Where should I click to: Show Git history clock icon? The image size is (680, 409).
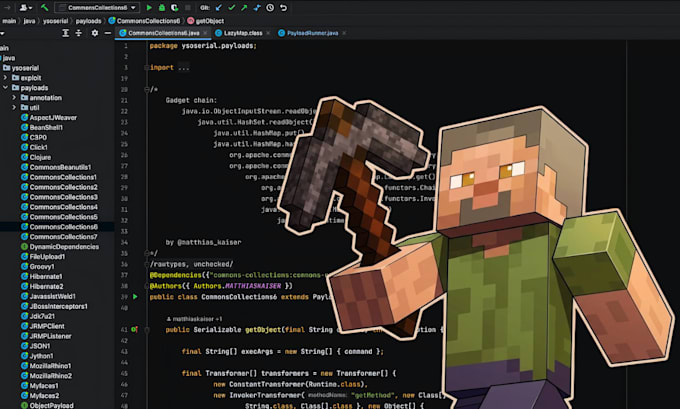point(270,7)
